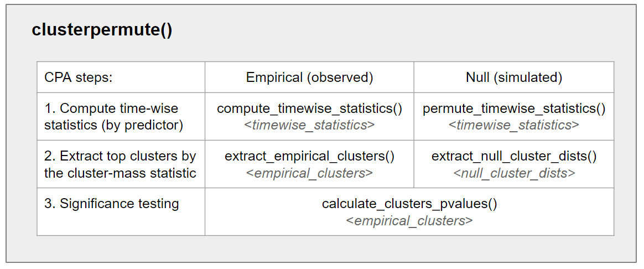This screenshot has width=644, height=269.
Task: Click the <null_cluster_dists> output label
Action: click(x=513, y=173)
